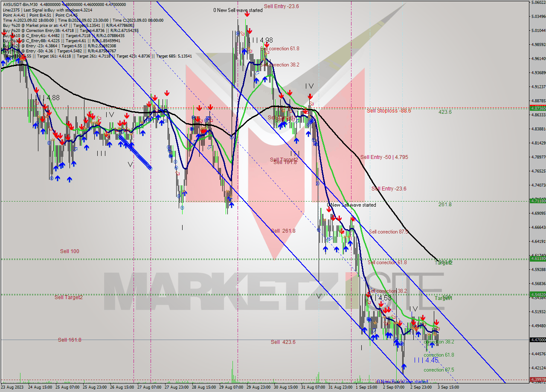
Task: Select the 'Sell Stoploss -88.6' label
Action: point(389,111)
